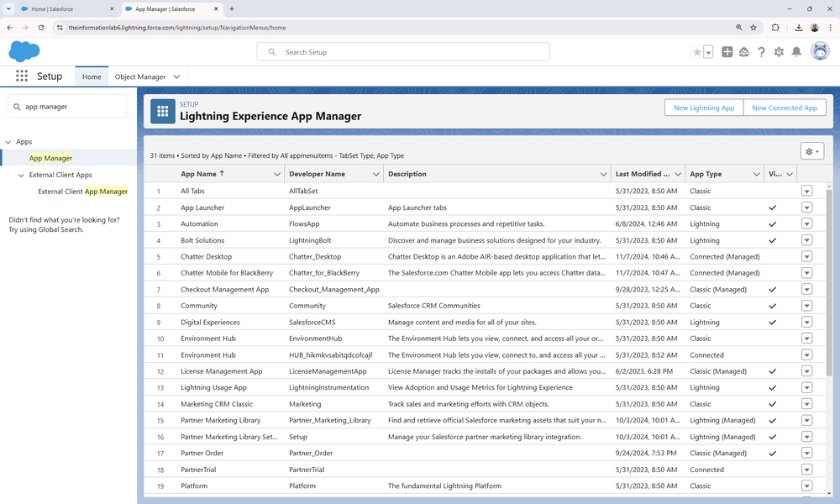Toggle the Visible checkmark for App Launcher

click(x=771, y=207)
